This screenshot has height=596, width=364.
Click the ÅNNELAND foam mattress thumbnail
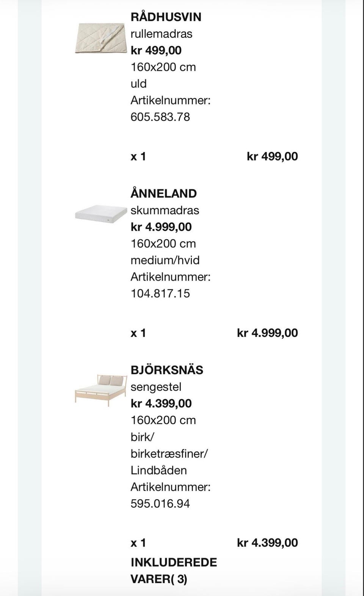point(100,214)
